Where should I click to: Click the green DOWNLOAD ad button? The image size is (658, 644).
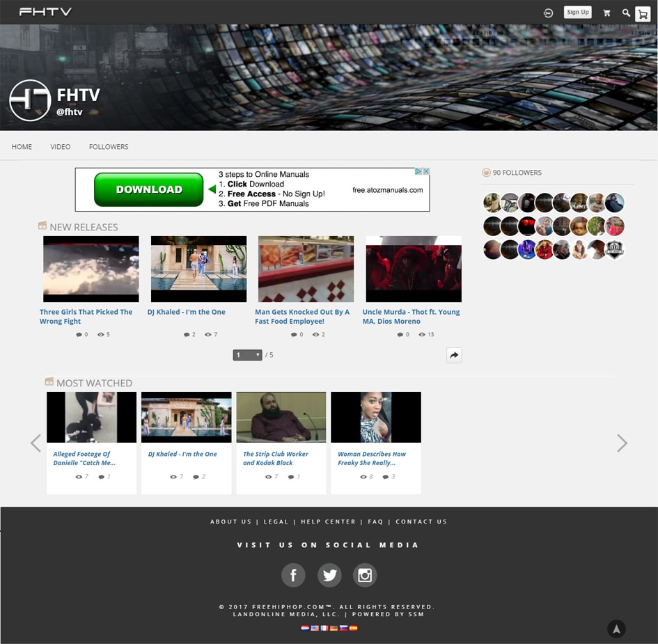pyautogui.click(x=148, y=189)
